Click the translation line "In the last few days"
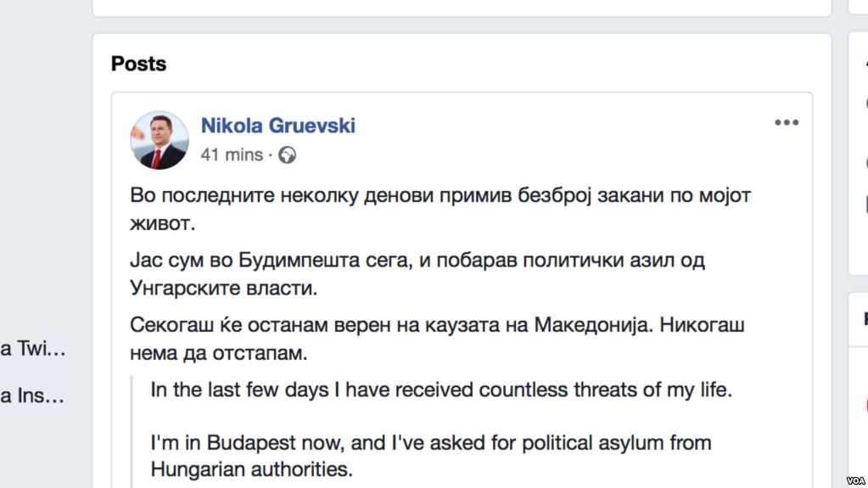Image resolution: width=868 pixels, height=488 pixels. (440, 390)
